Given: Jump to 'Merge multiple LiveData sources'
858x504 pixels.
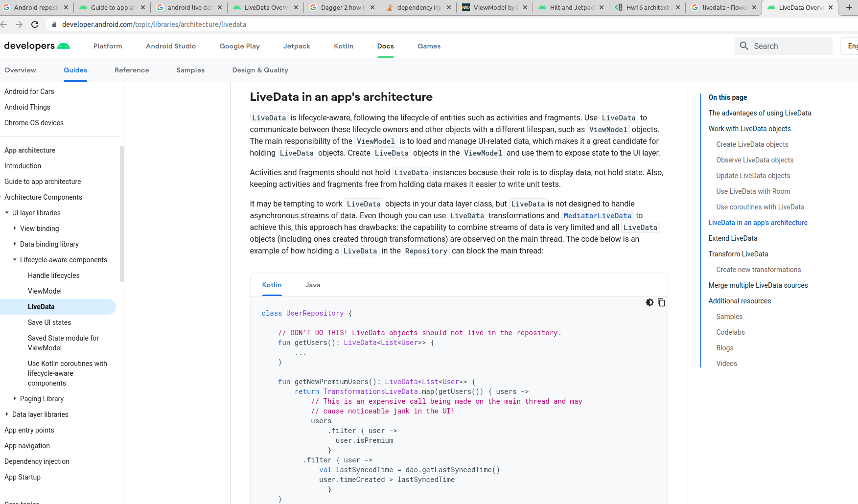Looking at the screenshot, I should pyautogui.click(x=758, y=285).
